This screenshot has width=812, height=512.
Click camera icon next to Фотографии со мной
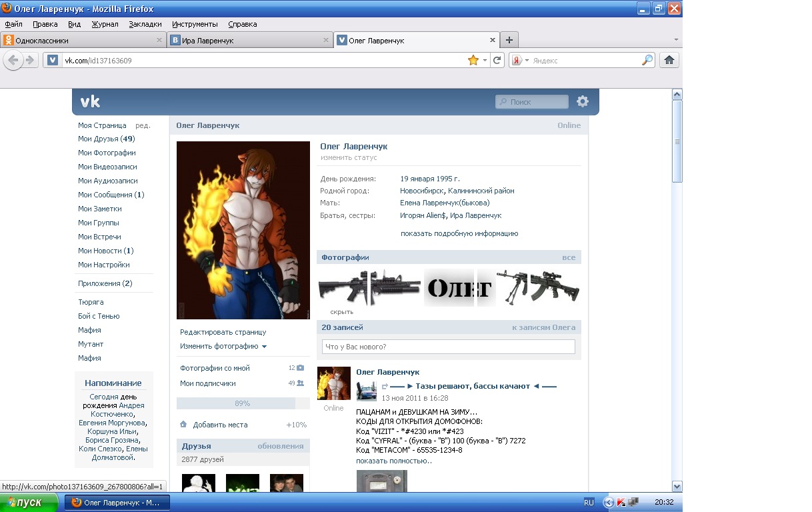300,368
